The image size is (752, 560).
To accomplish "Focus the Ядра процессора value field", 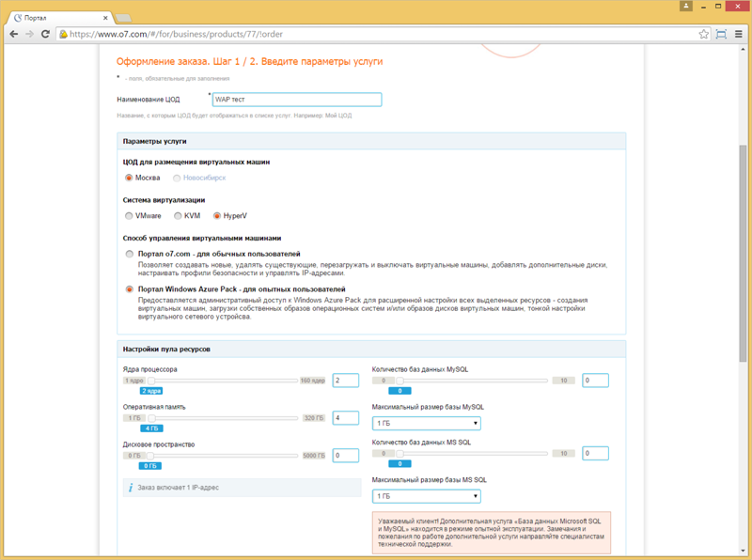I will (x=346, y=381).
